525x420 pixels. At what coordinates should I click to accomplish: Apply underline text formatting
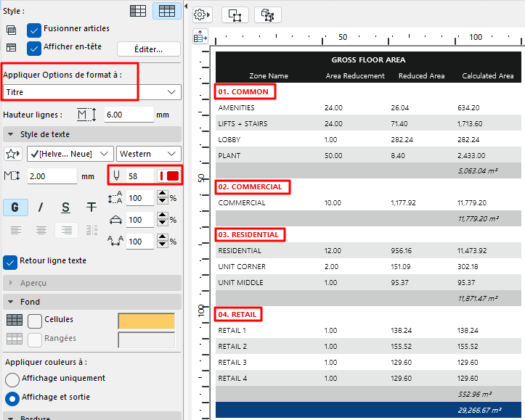(x=65, y=207)
